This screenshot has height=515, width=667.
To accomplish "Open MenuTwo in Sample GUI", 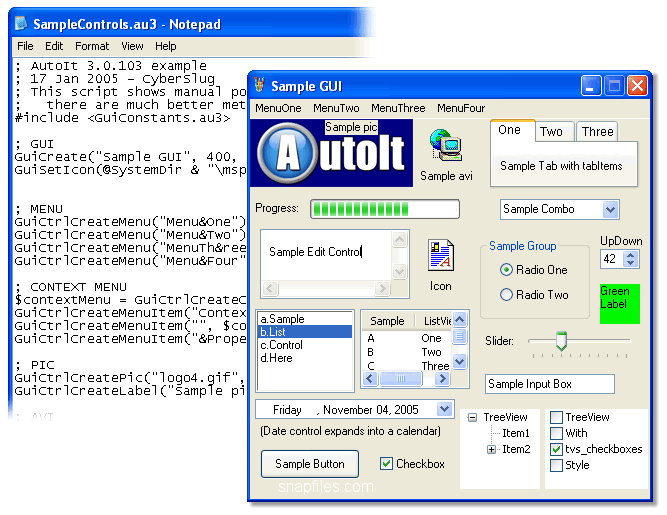I will click(336, 108).
